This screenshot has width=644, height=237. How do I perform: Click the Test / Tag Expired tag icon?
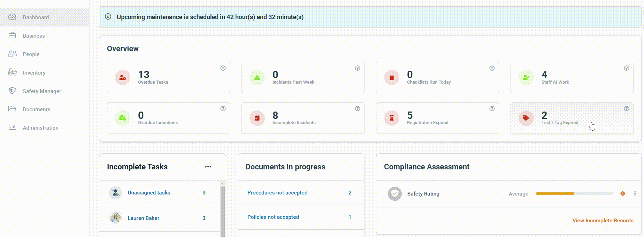pyautogui.click(x=526, y=118)
